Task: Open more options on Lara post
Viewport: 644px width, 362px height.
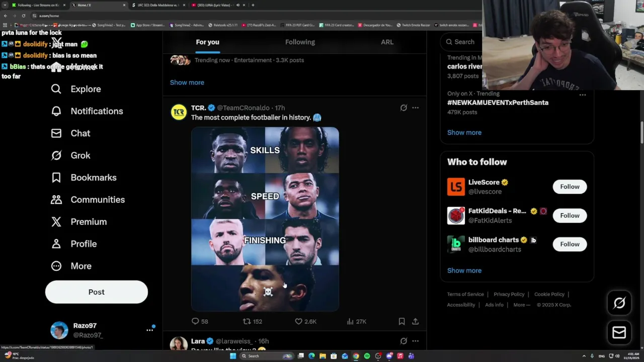Action: click(x=415, y=341)
